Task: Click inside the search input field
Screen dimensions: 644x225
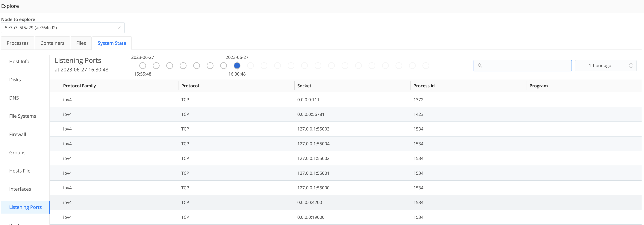Action: point(522,66)
